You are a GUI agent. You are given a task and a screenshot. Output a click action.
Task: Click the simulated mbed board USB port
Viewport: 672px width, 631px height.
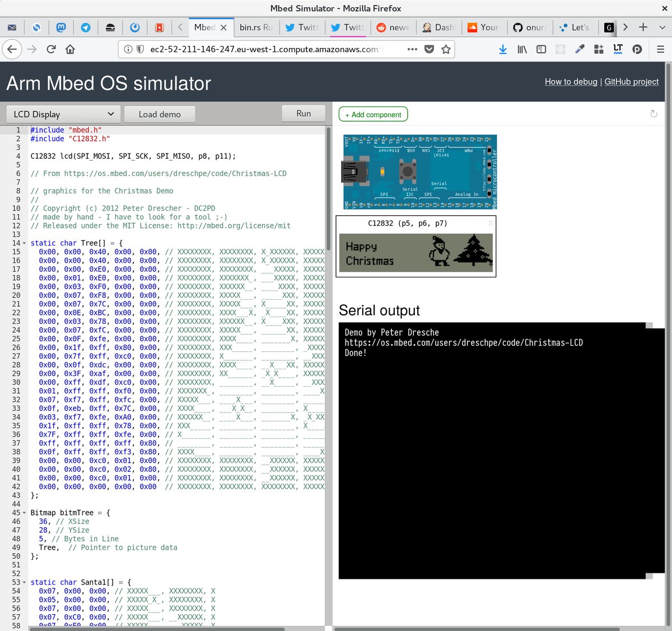click(354, 171)
